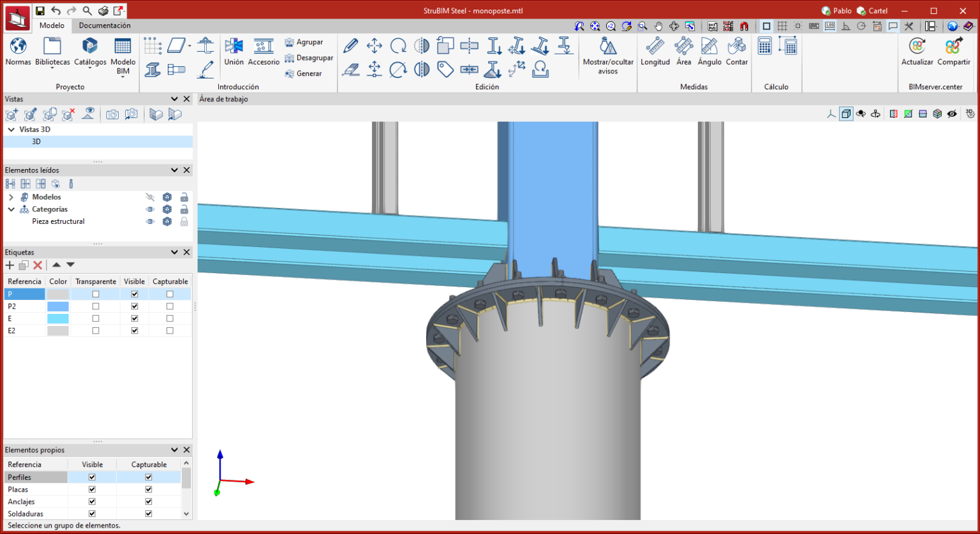Collapse the Vistas 3D tree node
980x534 pixels.
coord(11,130)
